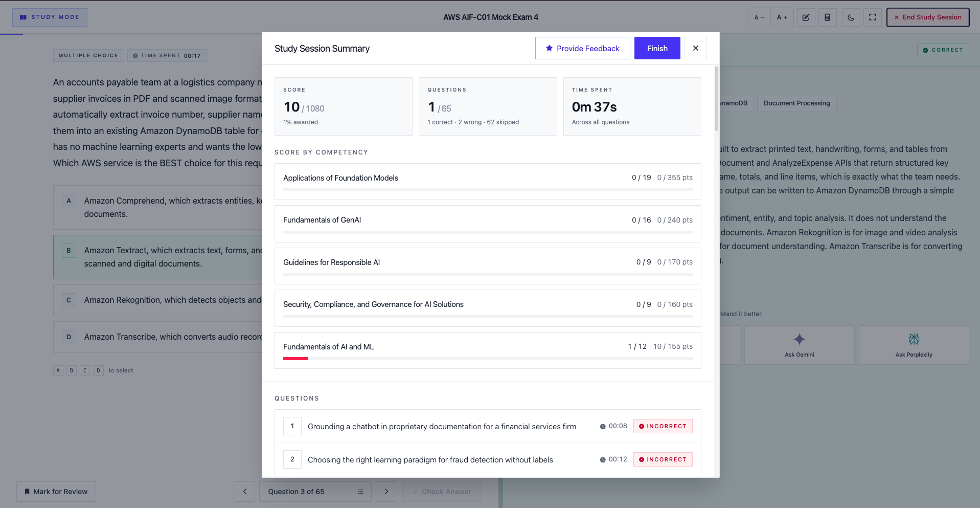Click the INCORRECT badge on question 2

coord(663,459)
